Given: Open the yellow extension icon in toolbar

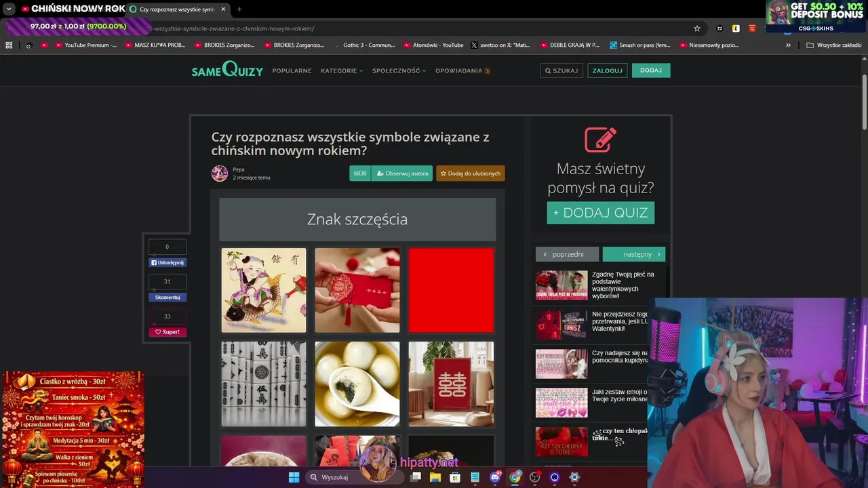Looking at the screenshot, I should coord(736,28).
